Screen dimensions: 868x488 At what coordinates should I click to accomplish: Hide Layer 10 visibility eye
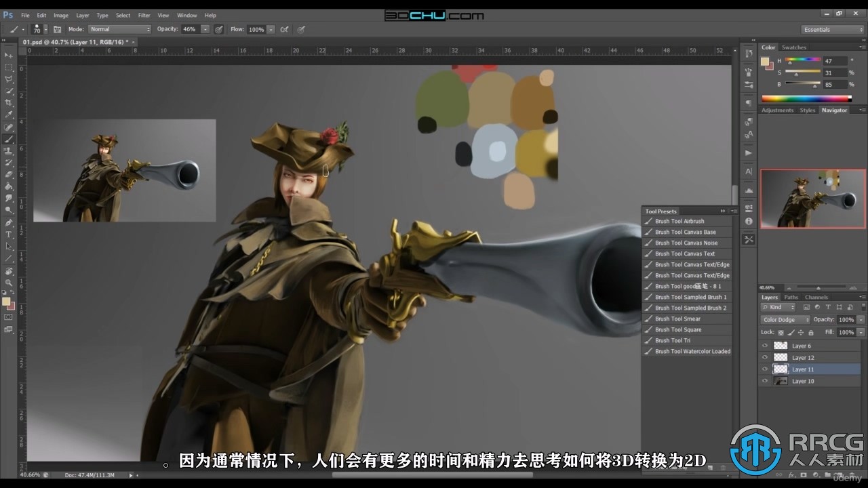[765, 381]
